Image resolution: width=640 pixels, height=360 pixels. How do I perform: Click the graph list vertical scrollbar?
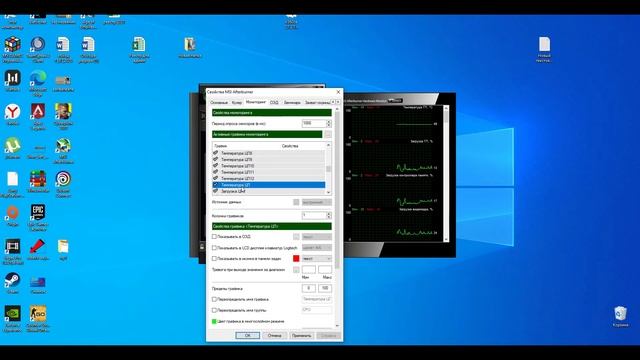(x=329, y=169)
